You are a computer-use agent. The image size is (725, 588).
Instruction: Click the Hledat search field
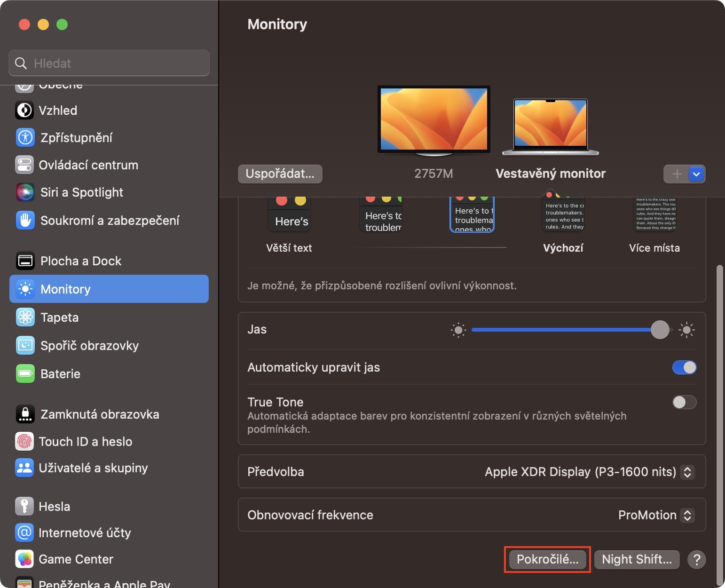click(x=109, y=63)
